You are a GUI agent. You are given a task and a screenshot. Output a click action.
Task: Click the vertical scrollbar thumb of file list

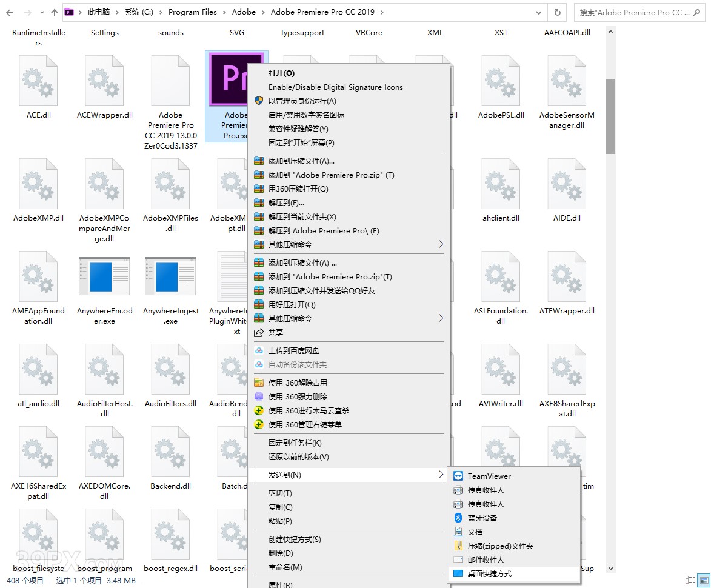coord(610,115)
